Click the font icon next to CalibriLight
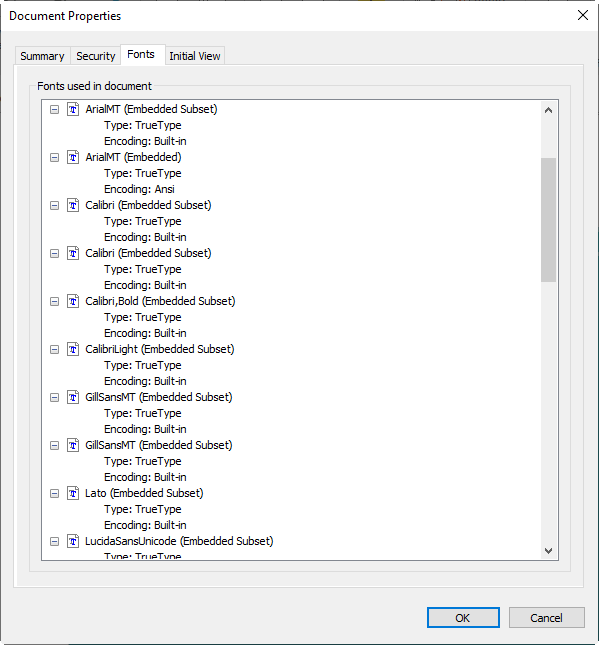The image size is (599, 645). click(73, 350)
